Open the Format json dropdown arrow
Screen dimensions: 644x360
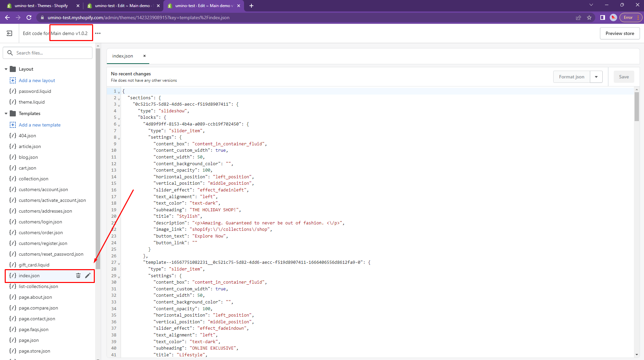596,77
